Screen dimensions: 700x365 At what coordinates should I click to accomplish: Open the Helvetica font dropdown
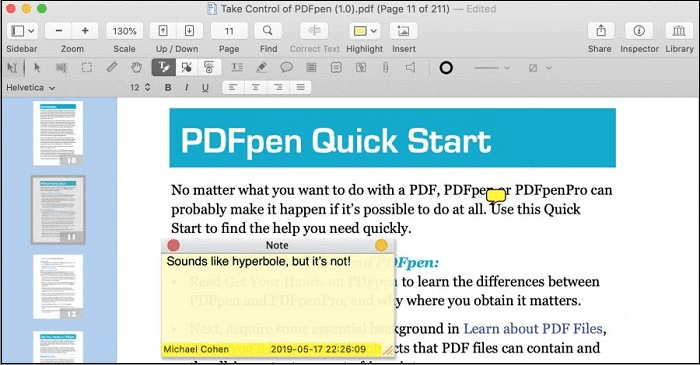tap(30, 87)
